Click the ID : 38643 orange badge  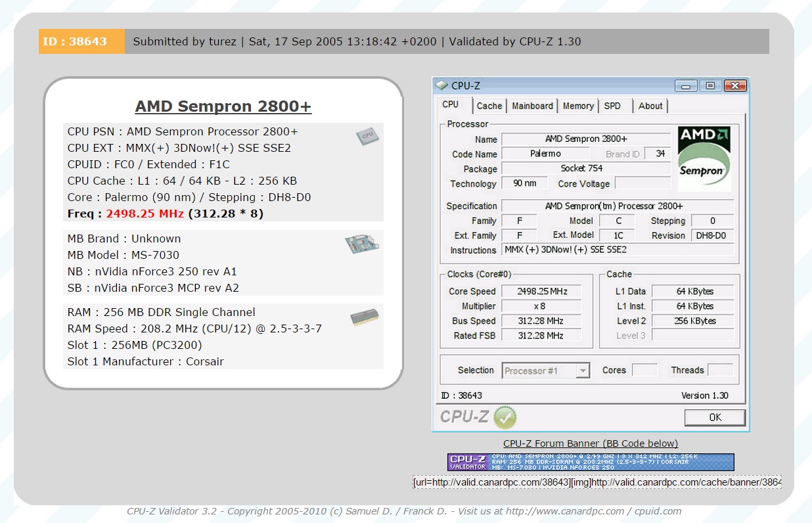[x=81, y=41]
